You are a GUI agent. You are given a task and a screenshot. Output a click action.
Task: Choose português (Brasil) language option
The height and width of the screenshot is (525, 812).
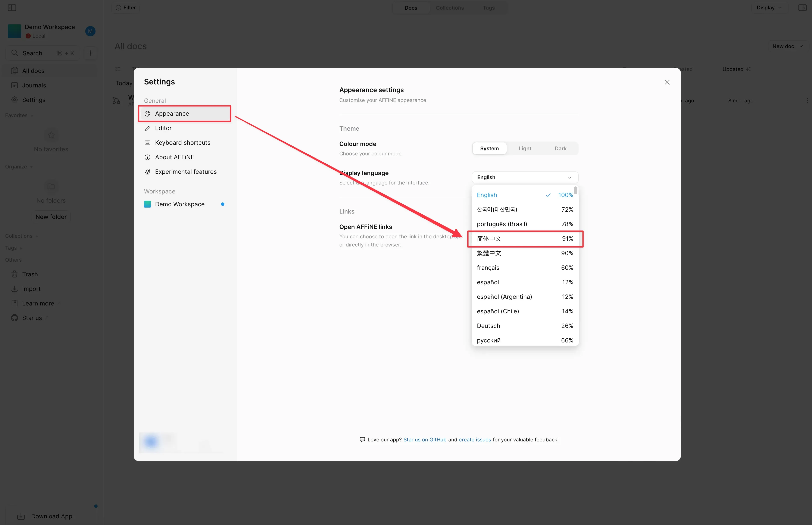[525, 224]
